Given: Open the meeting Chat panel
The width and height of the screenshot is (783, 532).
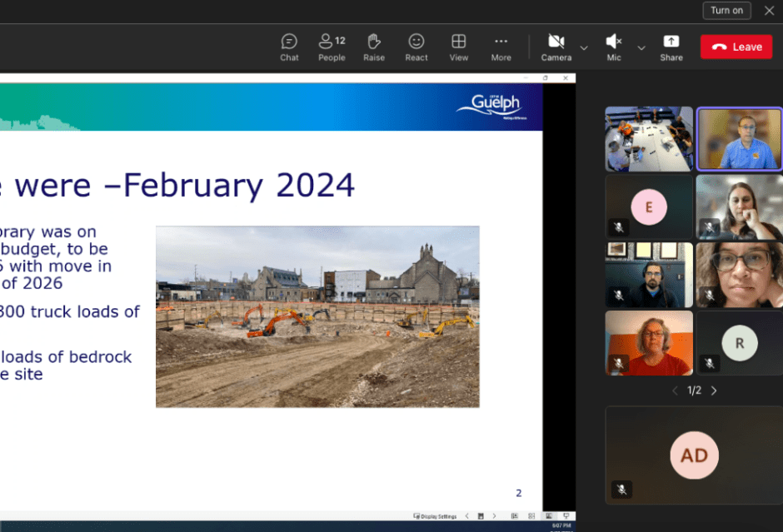Looking at the screenshot, I should point(289,47).
